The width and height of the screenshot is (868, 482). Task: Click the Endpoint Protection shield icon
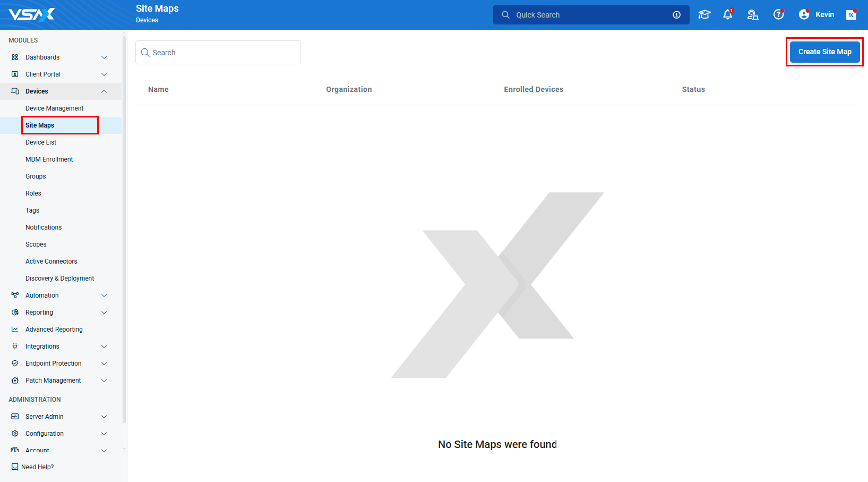15,363
